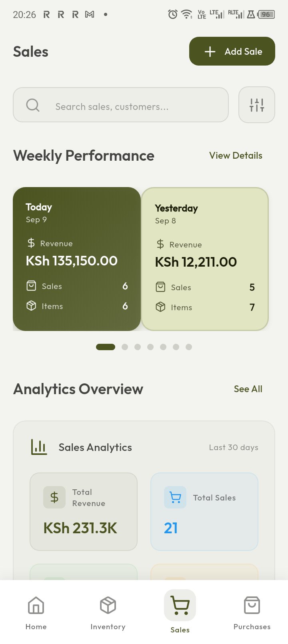Jump to the last carousel page dot
Image resolution: width=288 pixels, height=644 pixels.
click(189, 347)
